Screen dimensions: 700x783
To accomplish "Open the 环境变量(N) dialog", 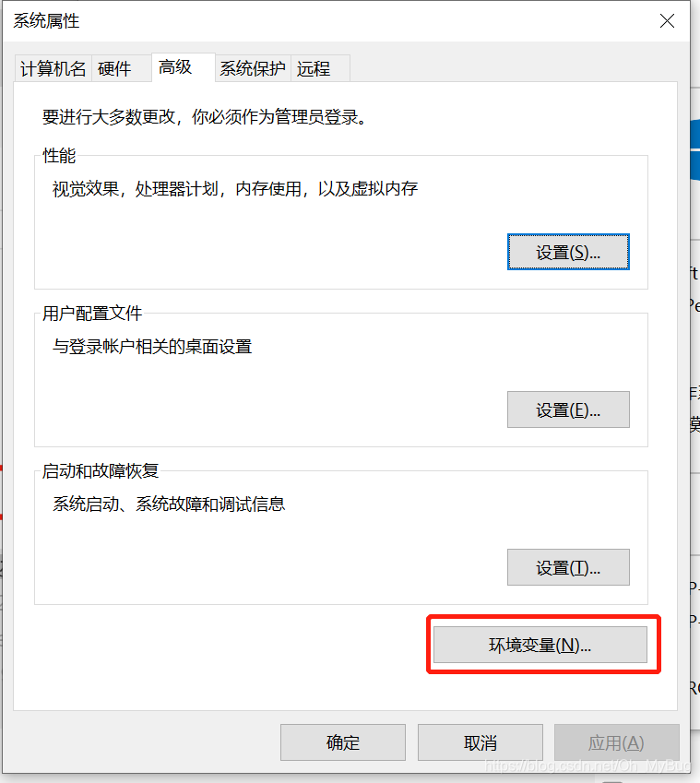I will click(540, 645).
